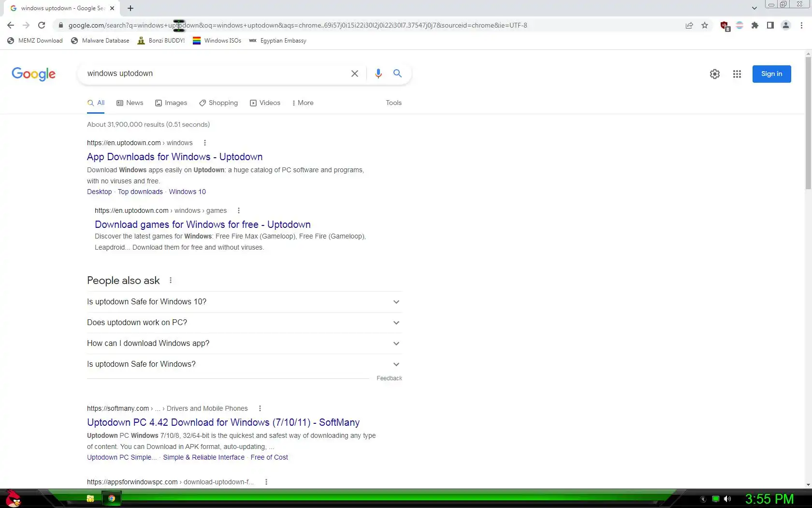Expand "Does uptodown work on PC?"
This screenshot has height=508, width=812.
244,323
